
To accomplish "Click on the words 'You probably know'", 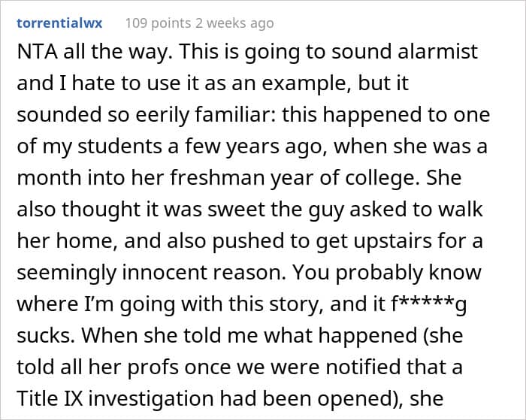I will [413, 270].
